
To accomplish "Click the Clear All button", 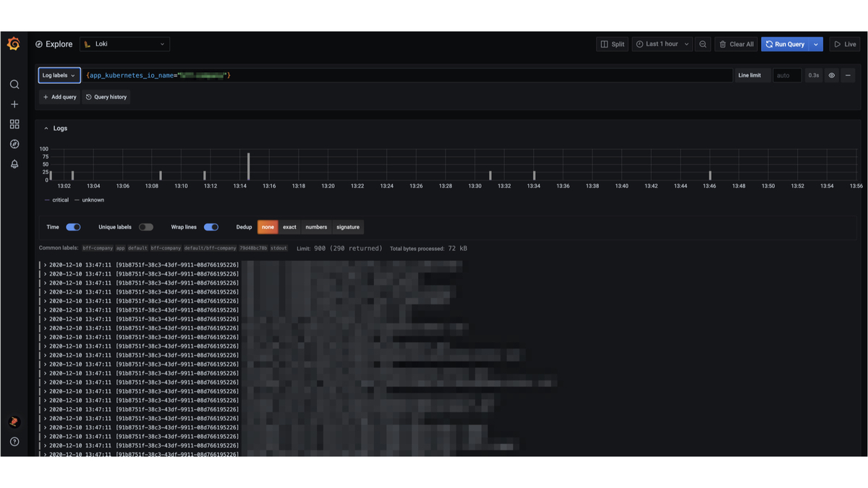I will (736, 44).
